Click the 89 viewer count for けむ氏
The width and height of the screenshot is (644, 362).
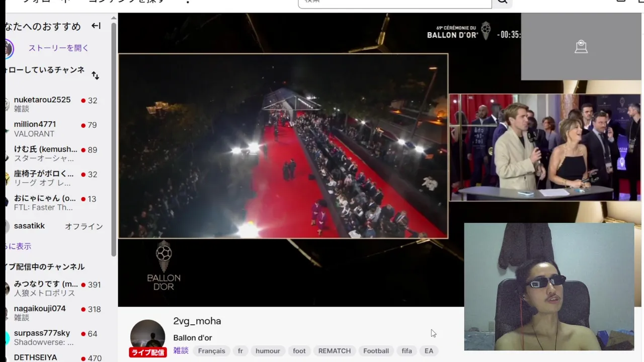click(x=92, y=150)
